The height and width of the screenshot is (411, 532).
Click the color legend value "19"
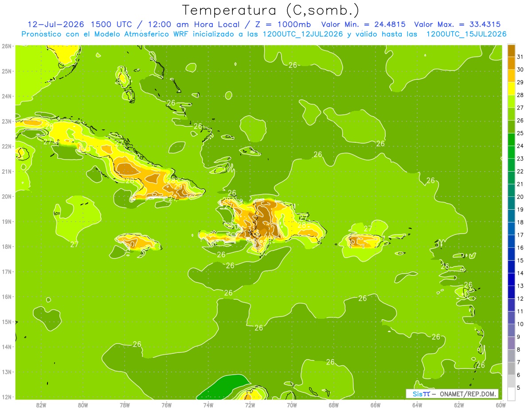click(520, 210)
